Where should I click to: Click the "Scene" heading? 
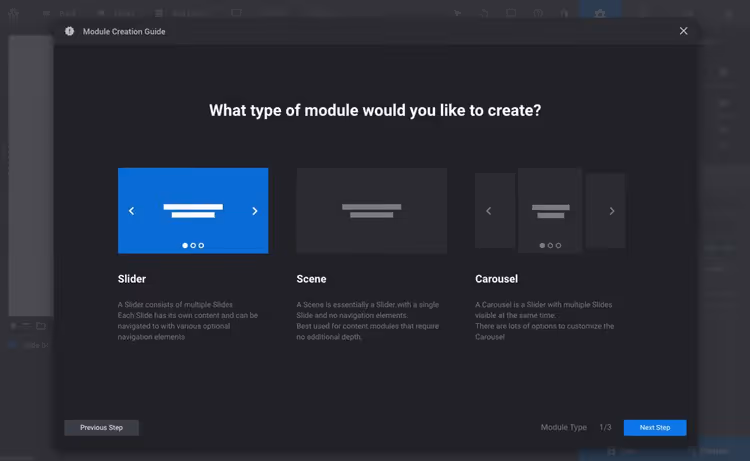click(311, 279)
